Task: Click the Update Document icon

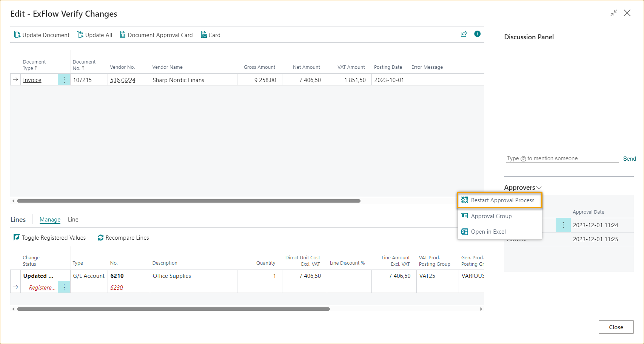Action: (x=17, y=34)
